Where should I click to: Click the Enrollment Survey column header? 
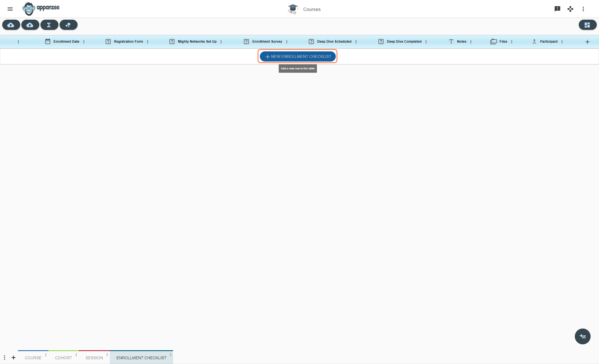pyautogui.click(x=267, y=42)
